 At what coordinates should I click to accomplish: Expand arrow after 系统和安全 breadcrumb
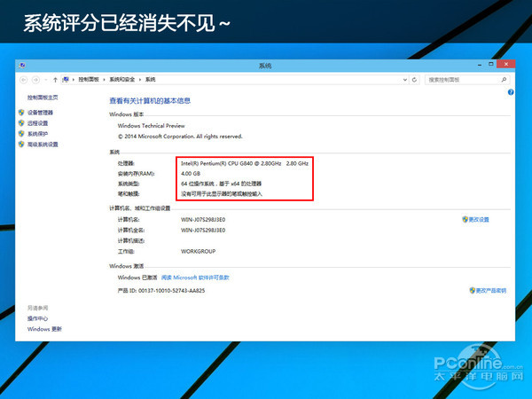coord(140,80)
